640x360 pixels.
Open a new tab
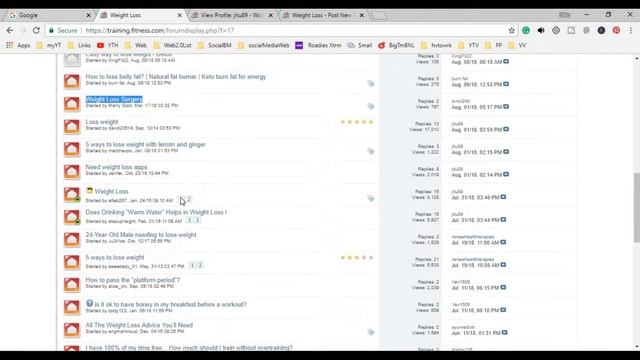(x=379, y=16)
